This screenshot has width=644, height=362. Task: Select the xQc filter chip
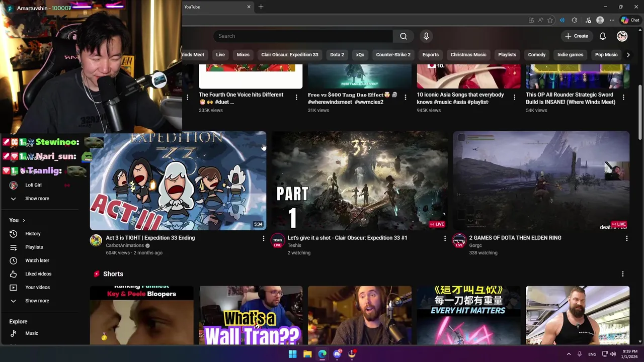360,55
